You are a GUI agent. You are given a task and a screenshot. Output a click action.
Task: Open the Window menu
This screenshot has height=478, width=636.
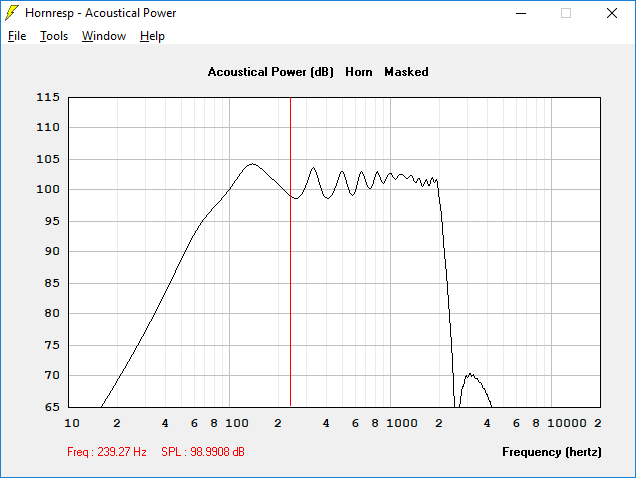click(104, 36)
